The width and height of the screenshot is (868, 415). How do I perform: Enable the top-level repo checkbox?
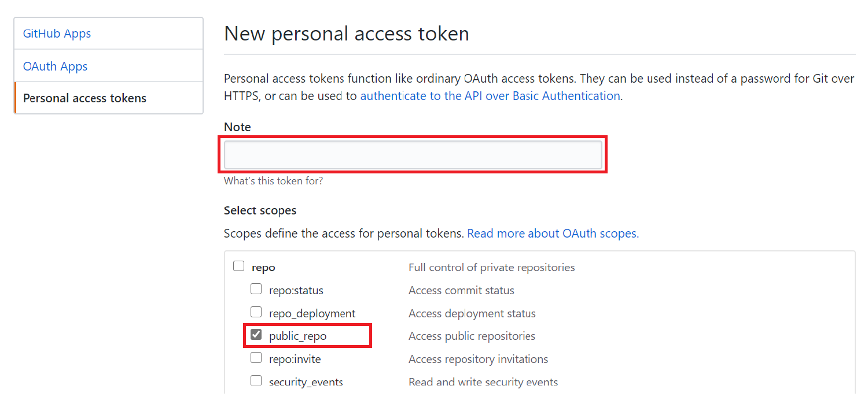tap(238, 266)
